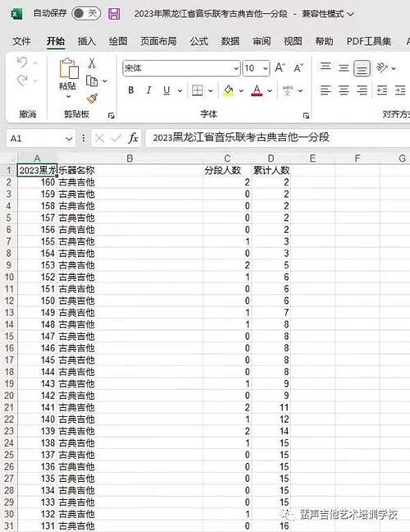This screenshot has height=532, width=410.
Task: Click the Format Painter brush icon
Action: click(x=92, y=99)
